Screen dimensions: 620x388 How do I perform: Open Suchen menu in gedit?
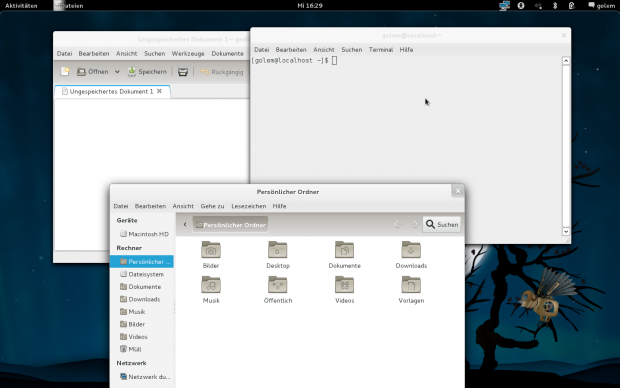[x=155, y=53]
